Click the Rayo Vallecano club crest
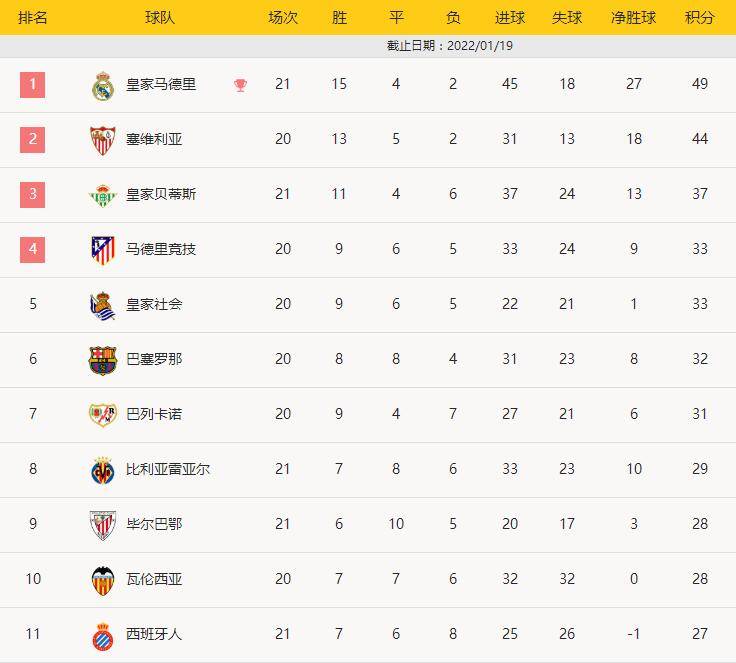Viewport: 736px width, 663px height. click(102, 414)
